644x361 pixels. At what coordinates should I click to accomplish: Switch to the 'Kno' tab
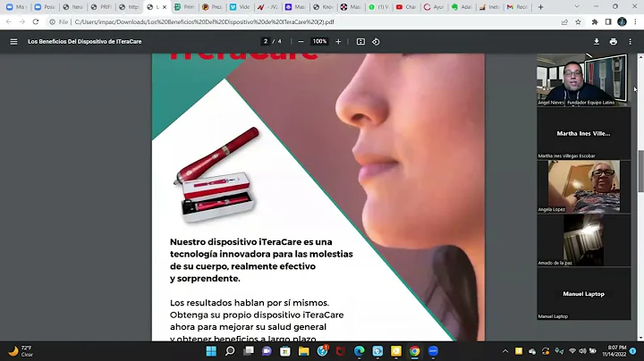coord(323,7)
